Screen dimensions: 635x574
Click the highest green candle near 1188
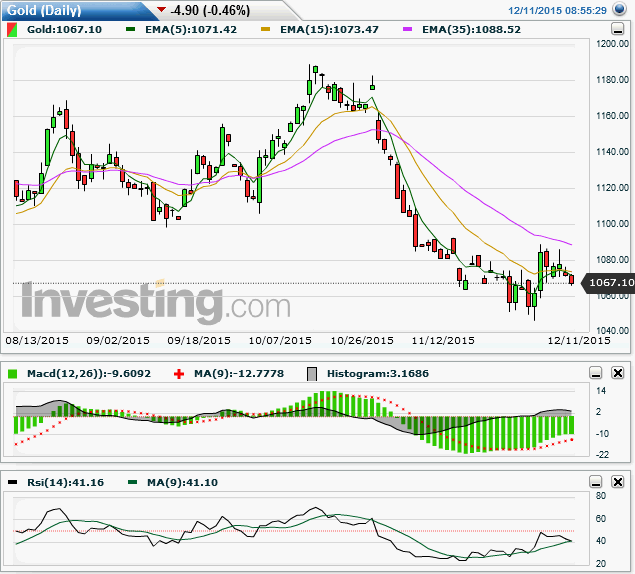(315, 69)
